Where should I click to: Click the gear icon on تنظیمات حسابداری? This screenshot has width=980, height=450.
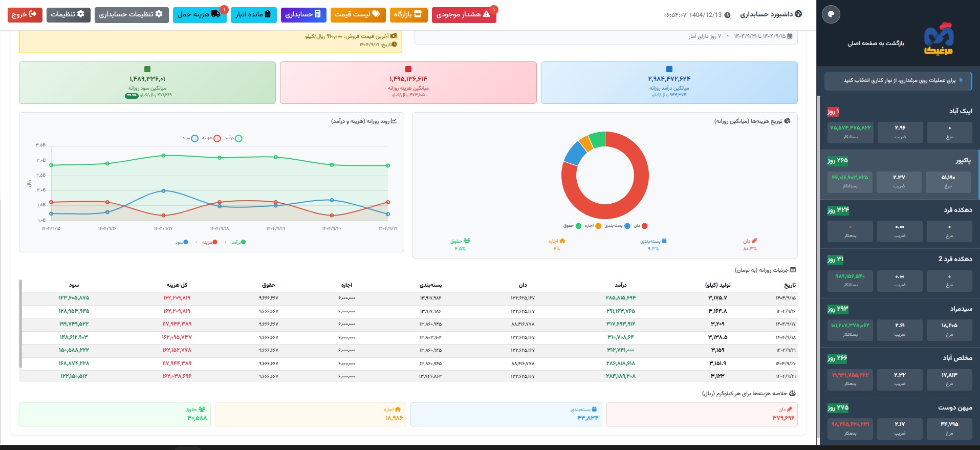(x=159, y=14)
